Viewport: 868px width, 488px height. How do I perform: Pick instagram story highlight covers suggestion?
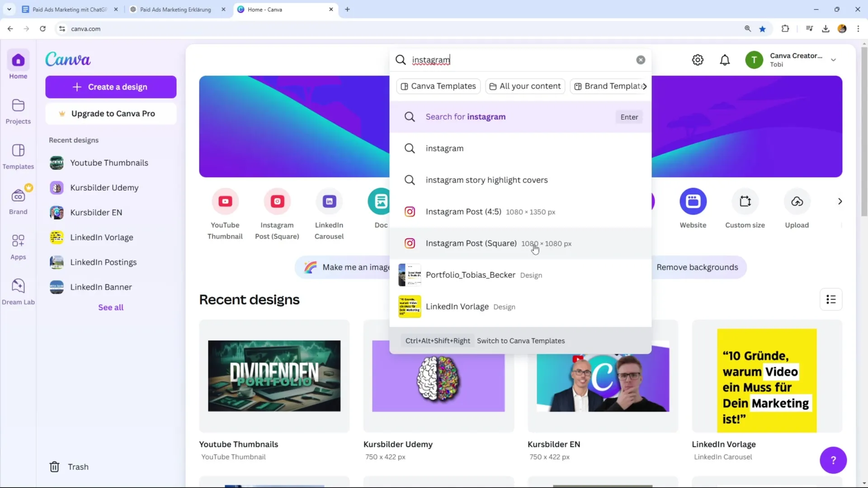click(520, 180)
